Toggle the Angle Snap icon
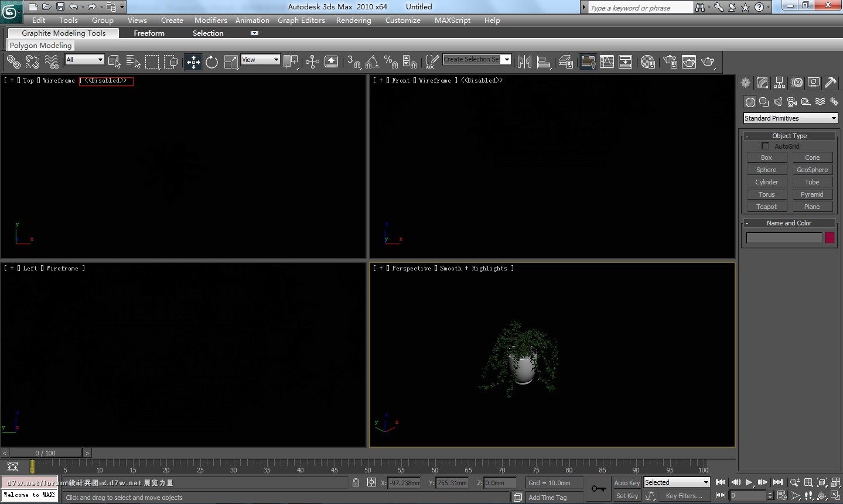The image size is (843, 504). coord(372,61)
